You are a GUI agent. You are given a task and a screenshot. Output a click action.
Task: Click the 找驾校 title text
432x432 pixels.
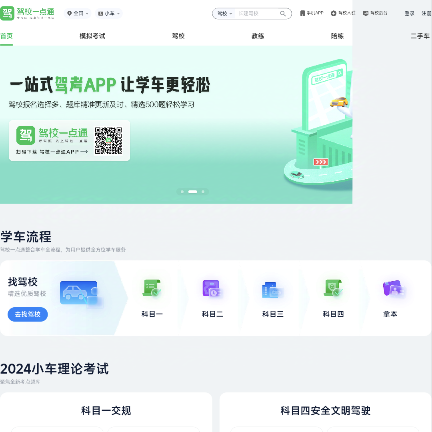(x=23, y=282)
